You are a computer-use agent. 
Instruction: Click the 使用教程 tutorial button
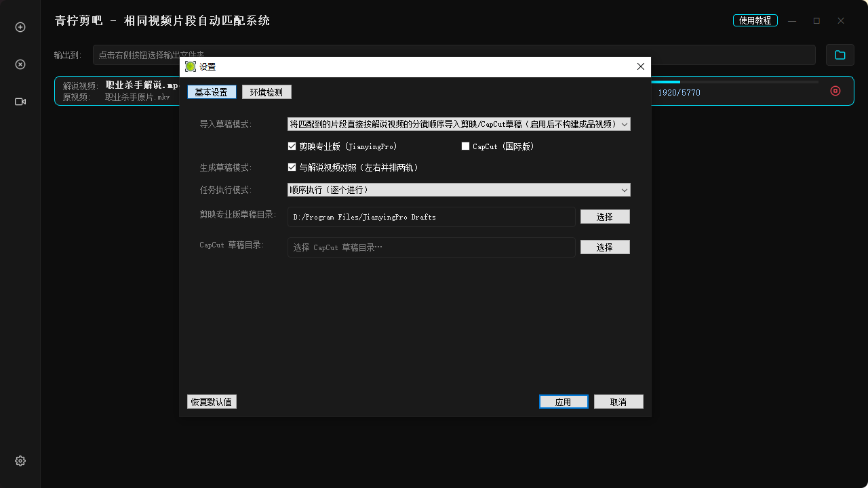[755, 20]
